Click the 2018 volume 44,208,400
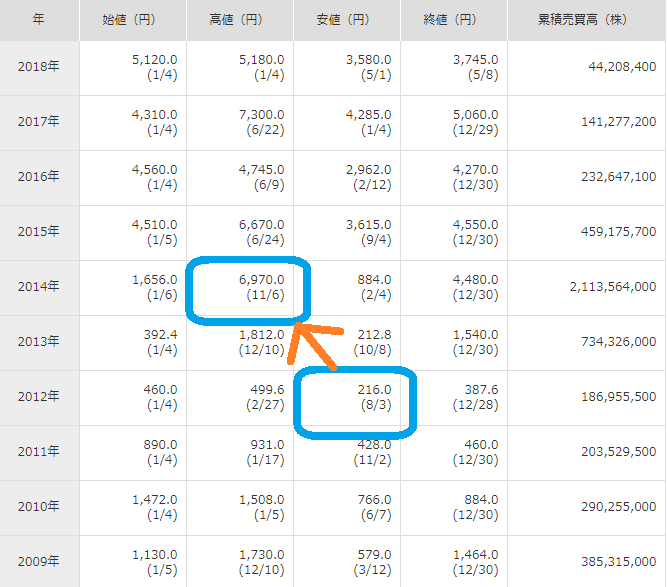 coord(620,67)
